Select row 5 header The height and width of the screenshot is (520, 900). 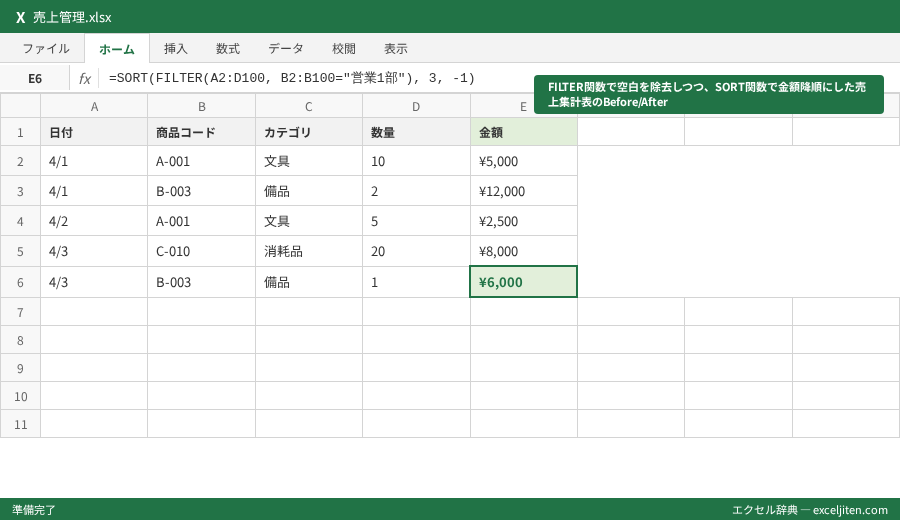tap(20, 251)
